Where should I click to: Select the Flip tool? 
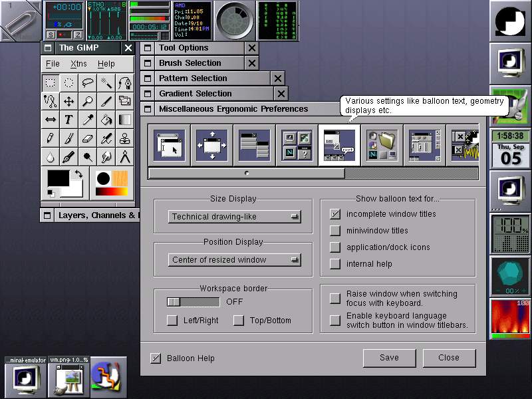point(51,120)
